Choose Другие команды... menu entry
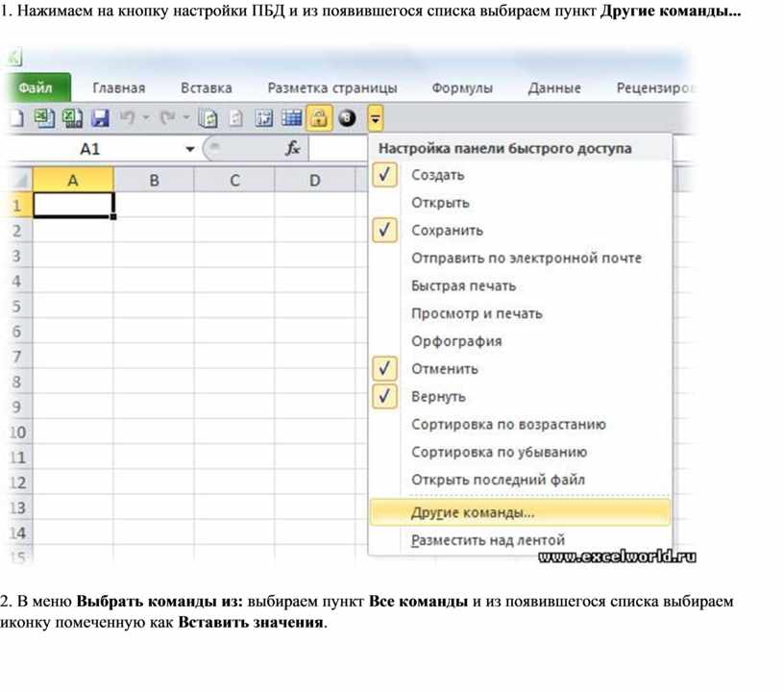The width and height of the screenshot is (784, 692). pos(520,512)
